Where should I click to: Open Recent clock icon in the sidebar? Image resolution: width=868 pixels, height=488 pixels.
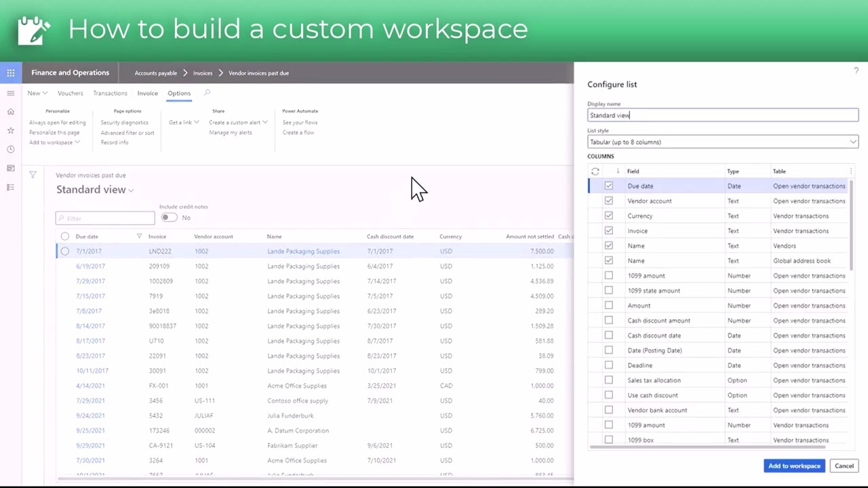11,149
